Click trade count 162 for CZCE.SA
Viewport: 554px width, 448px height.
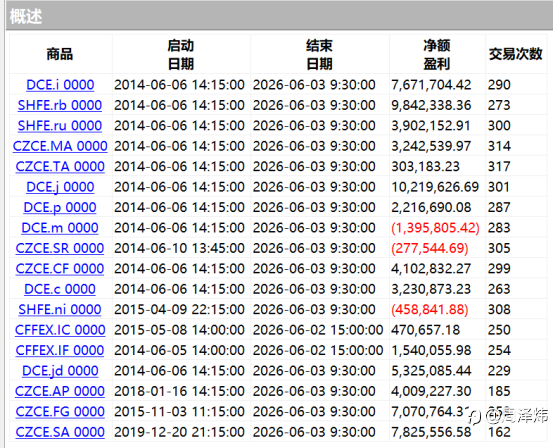click(x=499, y=432)
